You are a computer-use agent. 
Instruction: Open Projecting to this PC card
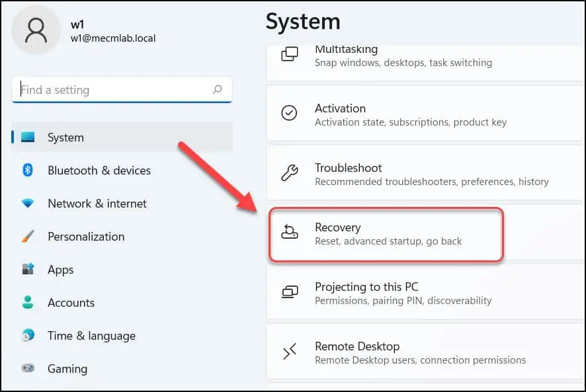[426, 292]
